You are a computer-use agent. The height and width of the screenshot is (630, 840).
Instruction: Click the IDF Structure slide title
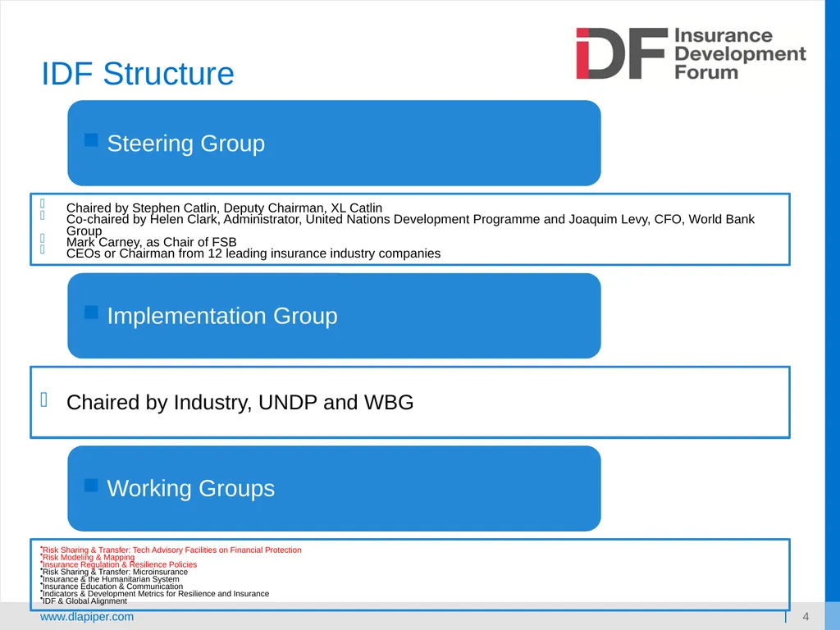click(138, 73)
